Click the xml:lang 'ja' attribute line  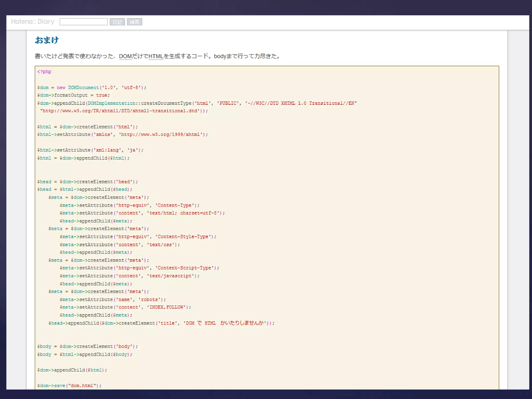pyautogui.click(x=90, y=150)
